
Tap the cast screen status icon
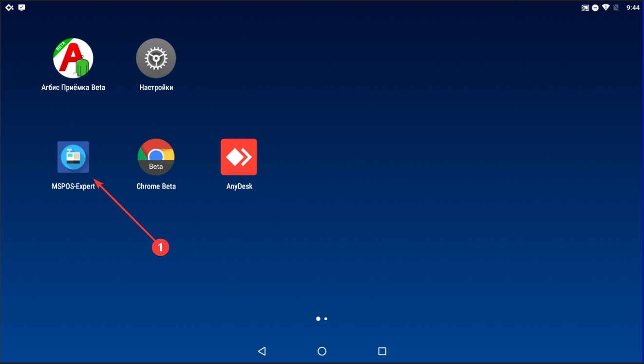click(x=585, y=8)
